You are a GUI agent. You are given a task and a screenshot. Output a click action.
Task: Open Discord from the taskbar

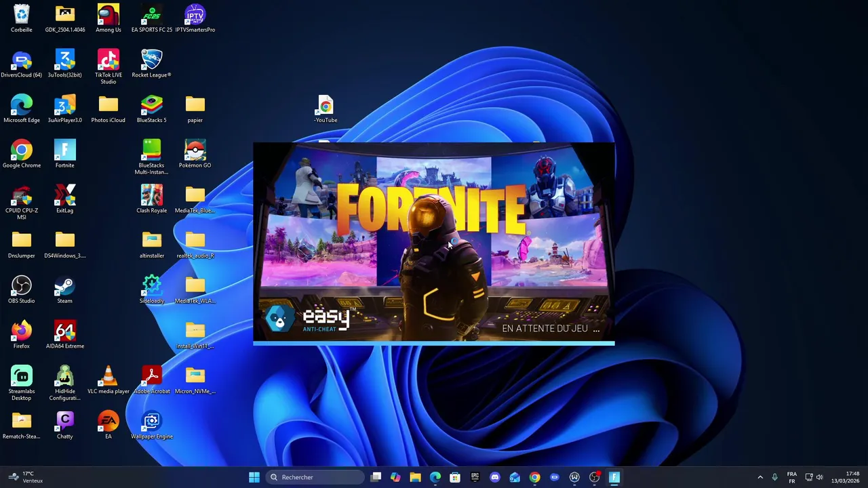495,477
